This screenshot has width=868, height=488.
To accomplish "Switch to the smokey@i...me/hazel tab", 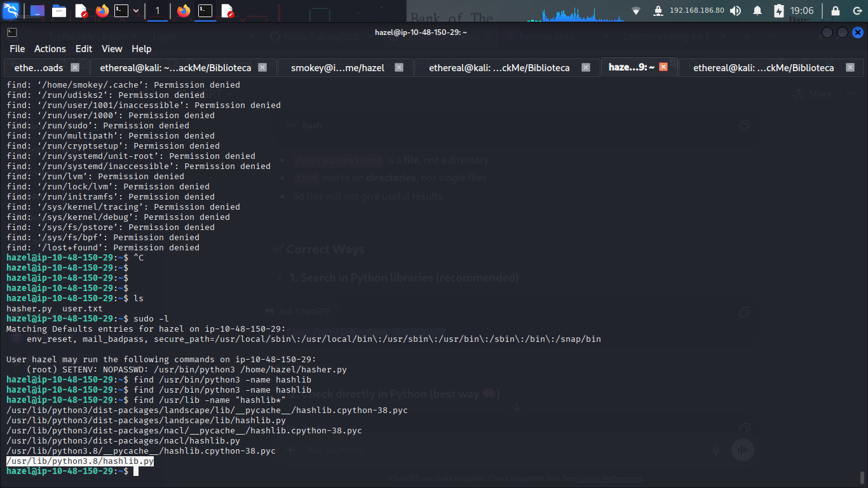I will coord(337,67).
